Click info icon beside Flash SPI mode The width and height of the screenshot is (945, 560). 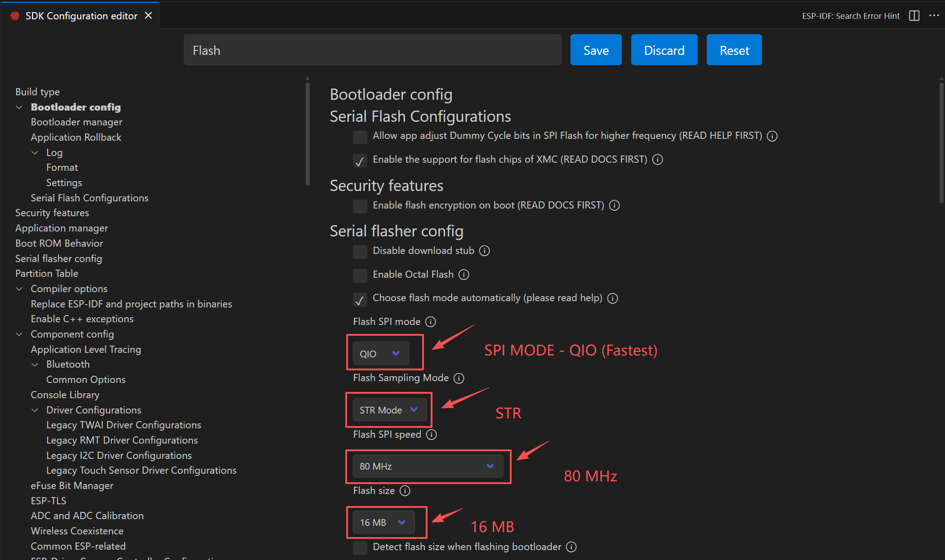430,322
